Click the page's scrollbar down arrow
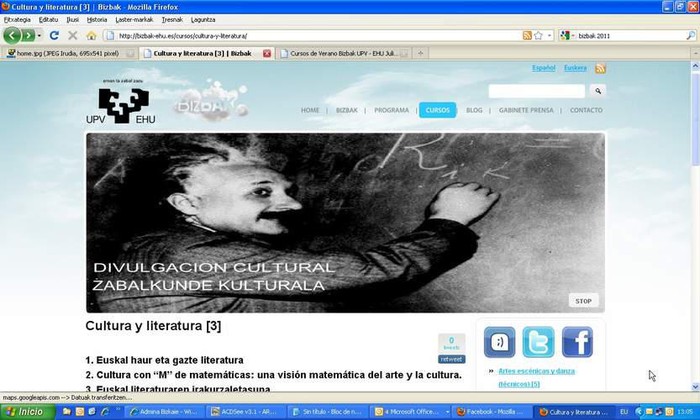 pyautogui.click(x=695, y=387)
